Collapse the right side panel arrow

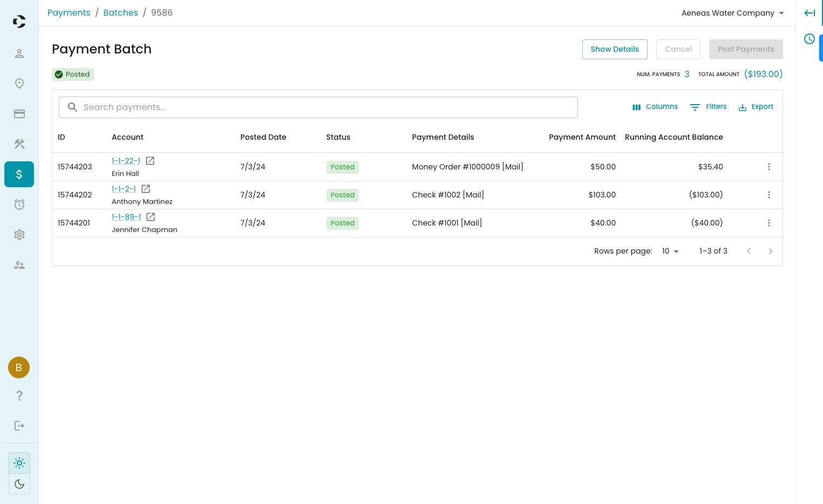click(x=809, y=13)
